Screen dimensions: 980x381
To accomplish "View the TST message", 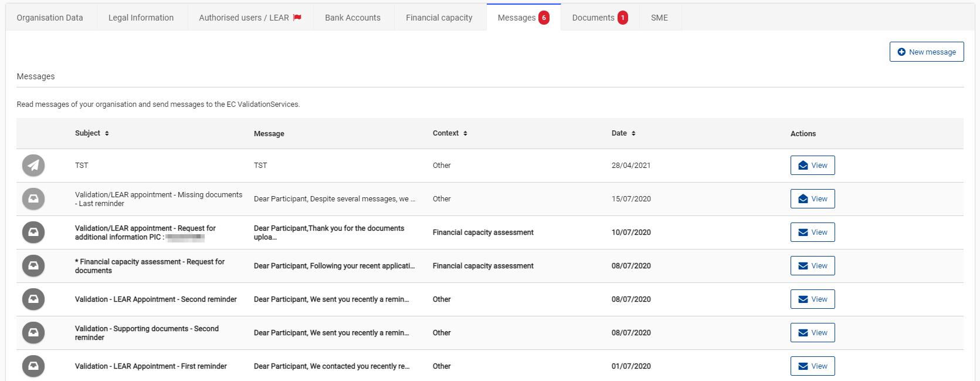I will click(x=812, y=166).
